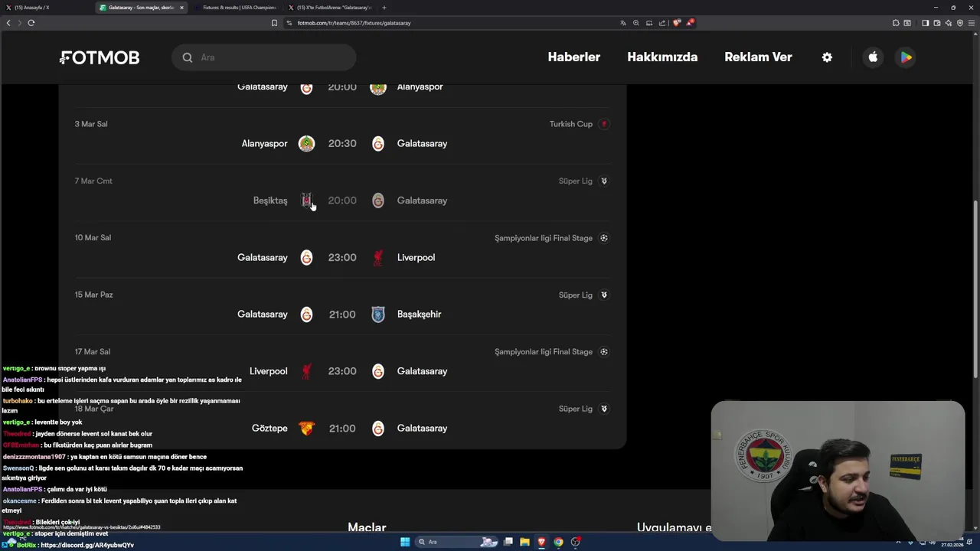
Task: Open the Haberler menu
Action: [574, 57]
